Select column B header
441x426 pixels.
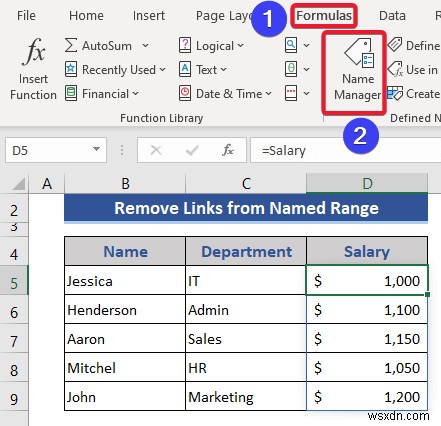pos(125,184)
